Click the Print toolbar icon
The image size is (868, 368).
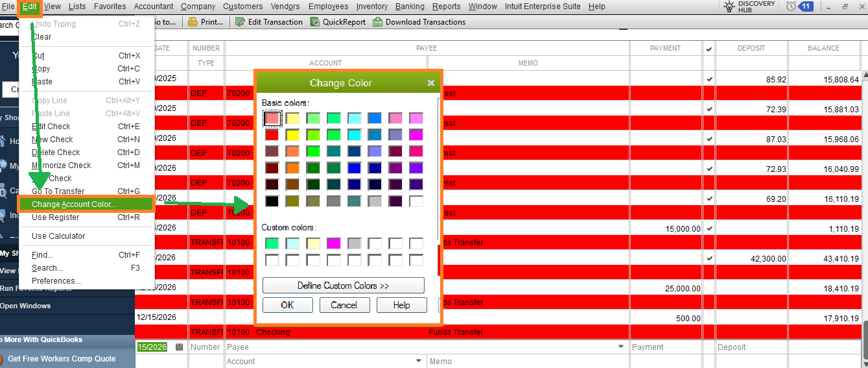pos(193,22)
